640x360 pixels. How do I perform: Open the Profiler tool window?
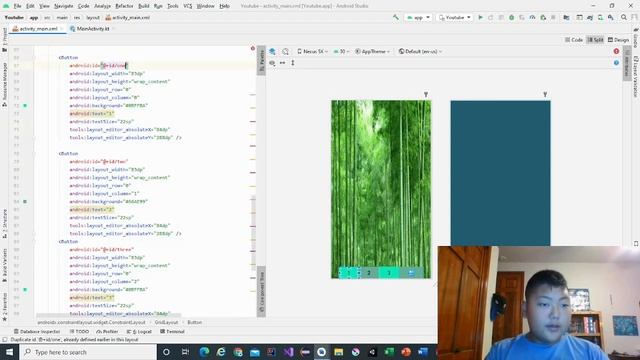[x=107, y=331]
